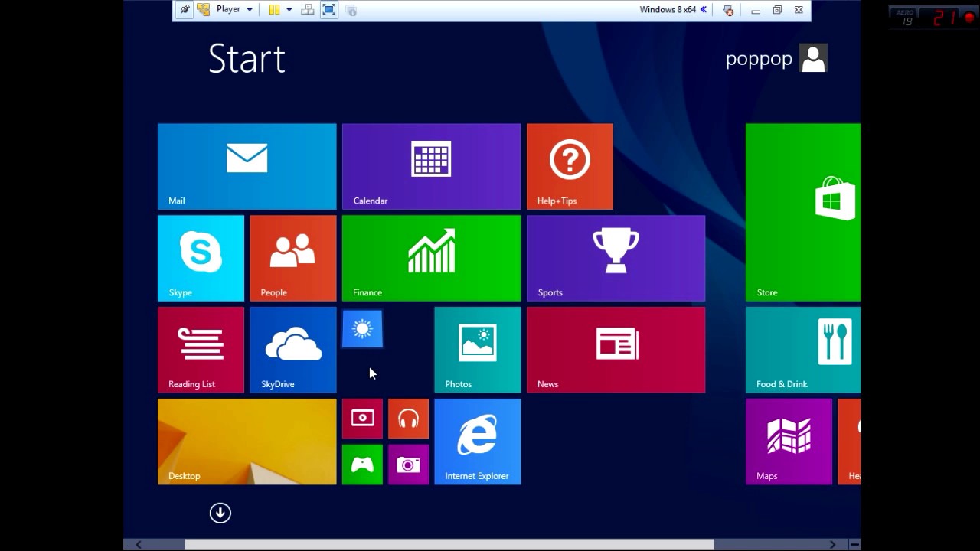Toggle full screen mode icon

click(329, 10)
